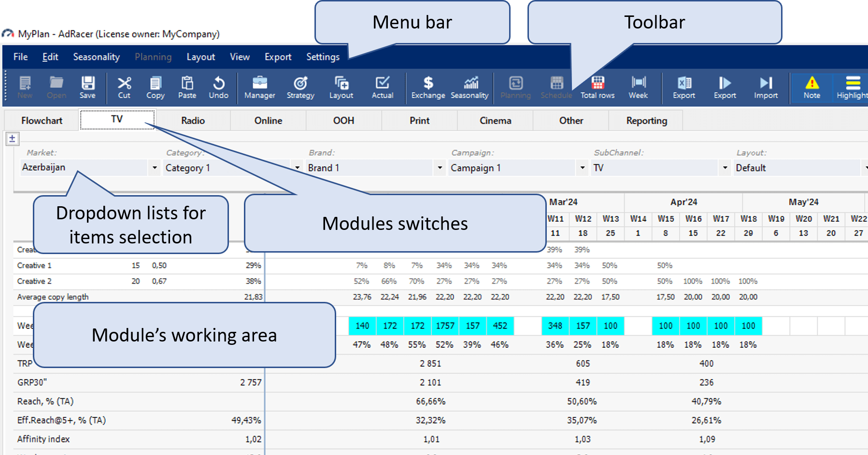Screen dimensions: 868x455
Task: Click the Copy toolbar icon
Action: point(156,87)
